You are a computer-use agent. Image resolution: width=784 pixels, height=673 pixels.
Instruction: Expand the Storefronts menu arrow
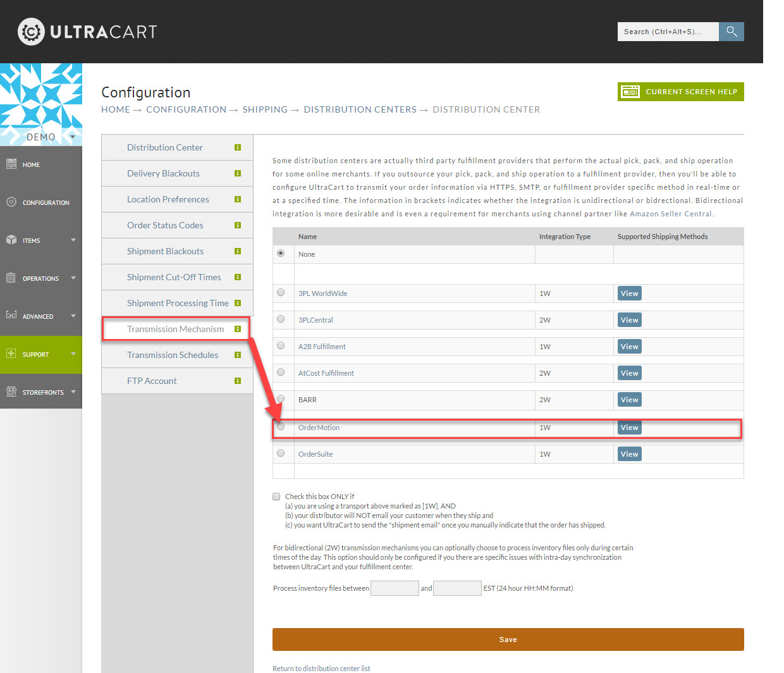tap(73, 392)
